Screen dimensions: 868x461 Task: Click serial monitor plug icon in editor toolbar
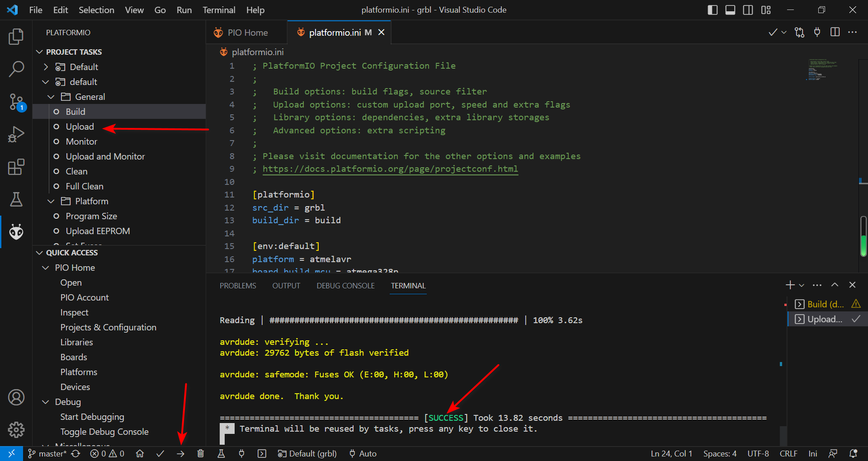pyautogui.click(x=817, y=33)
